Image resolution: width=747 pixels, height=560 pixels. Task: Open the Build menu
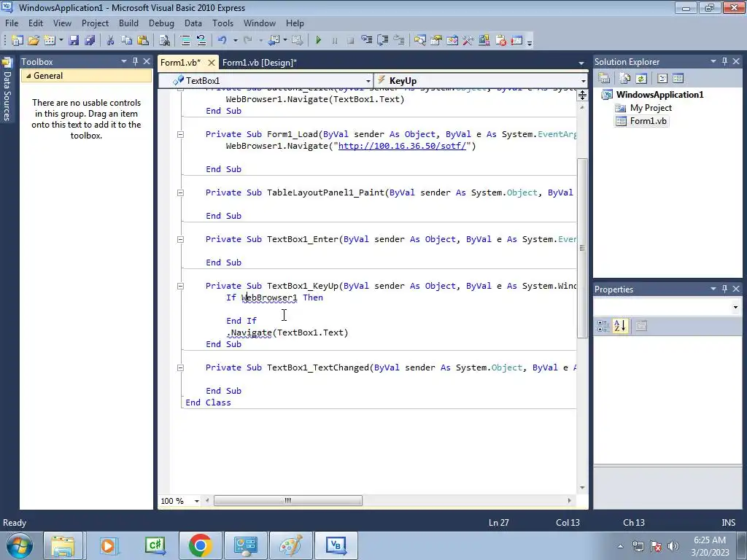[x=128, y=23]
